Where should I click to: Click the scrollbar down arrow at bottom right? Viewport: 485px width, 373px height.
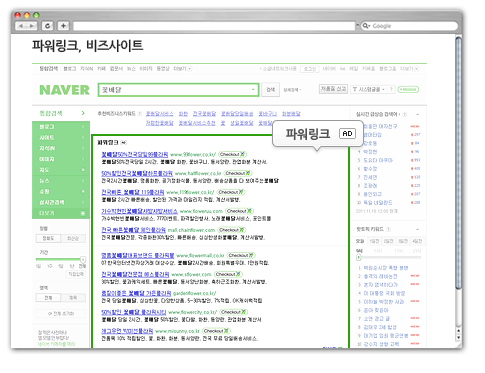[459, 337]
